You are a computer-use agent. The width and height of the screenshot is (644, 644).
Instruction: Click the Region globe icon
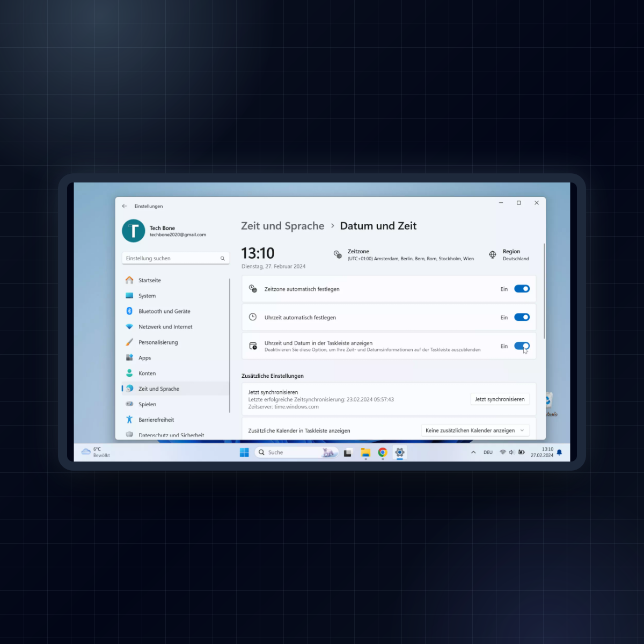(x=493, y=255)
